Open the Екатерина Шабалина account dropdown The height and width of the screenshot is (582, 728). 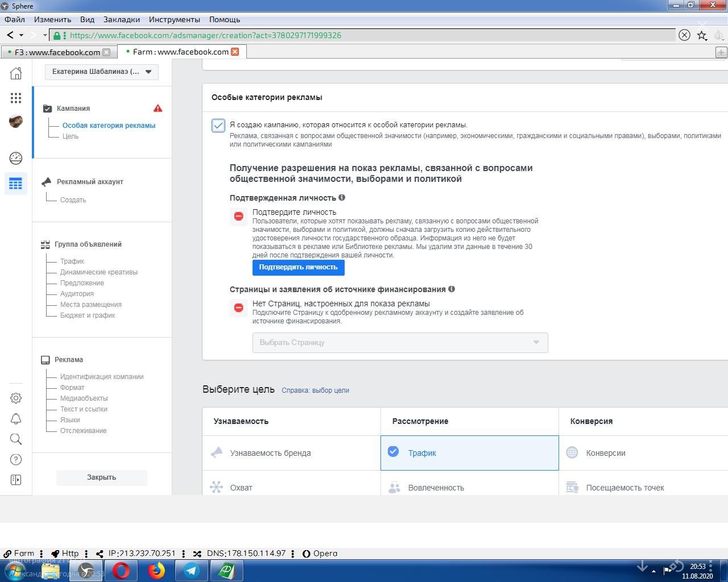click(x=102, y=72)
